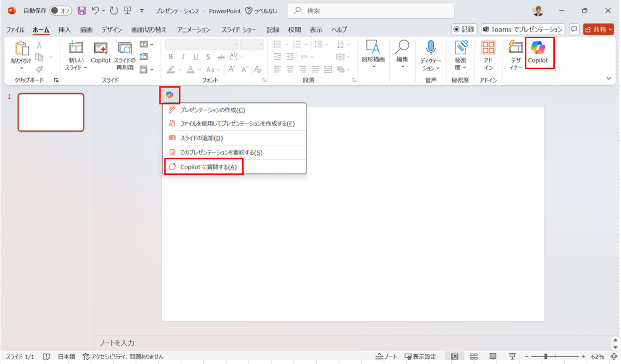Open the font size combo box
Screen dimensions: 621x364
pyautogui.click(x=252, y=44)
